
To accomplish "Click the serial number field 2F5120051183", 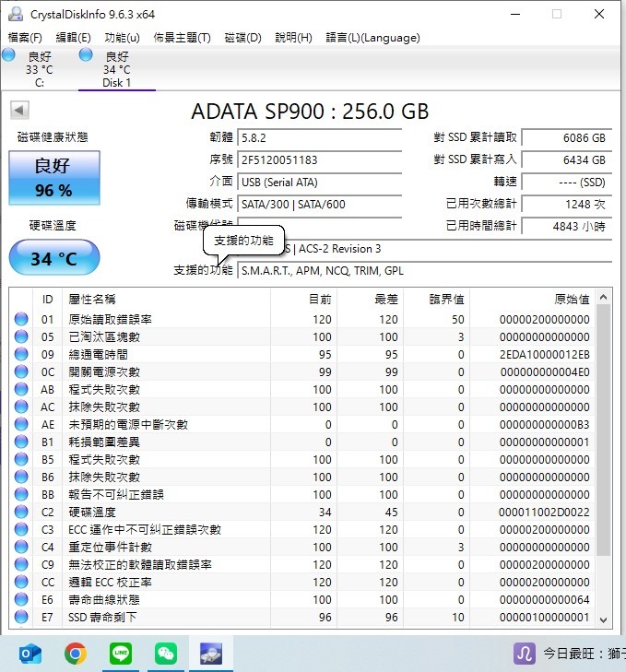I will coord(319,160).
